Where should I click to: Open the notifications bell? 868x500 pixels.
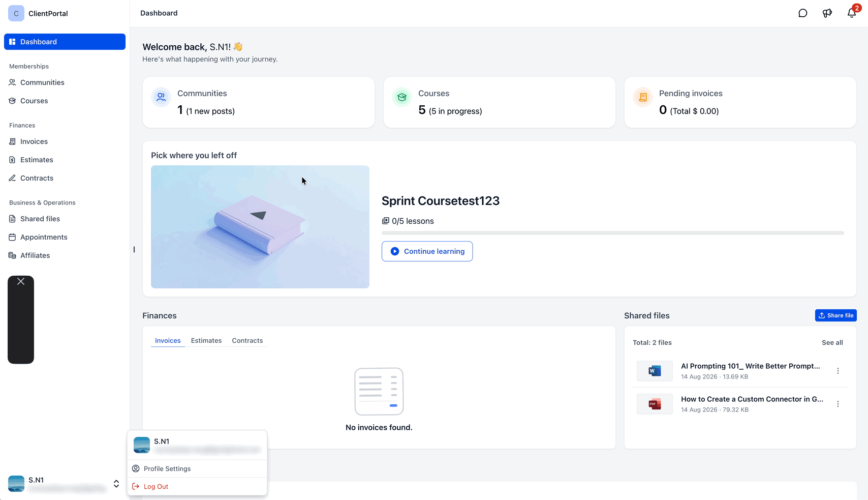[852, 13]
